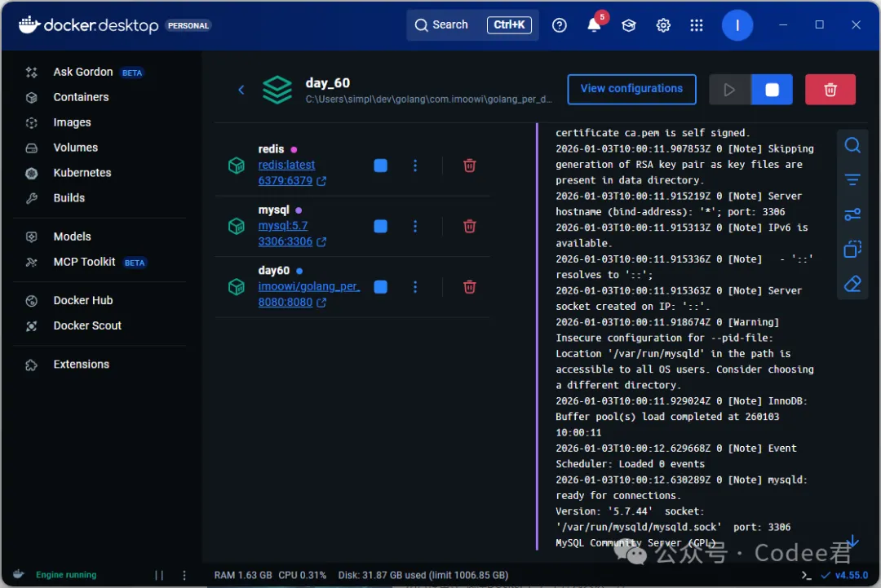Open the 8080:8080 port link

[x=286, y=302]
